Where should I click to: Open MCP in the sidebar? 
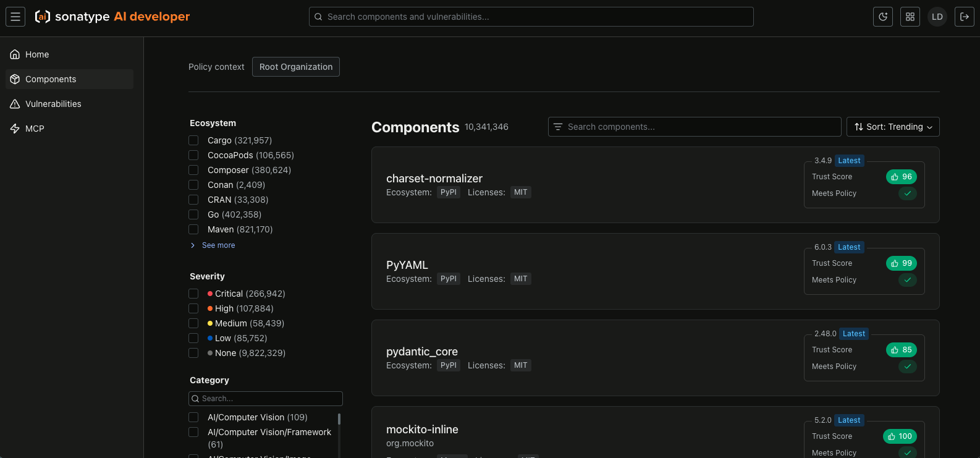click(x=69, y=129)
